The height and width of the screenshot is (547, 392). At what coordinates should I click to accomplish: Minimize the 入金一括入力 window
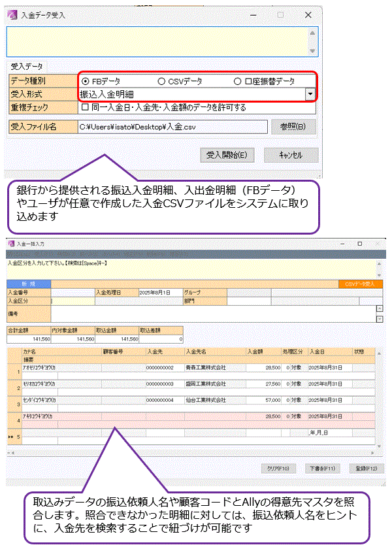342,244
